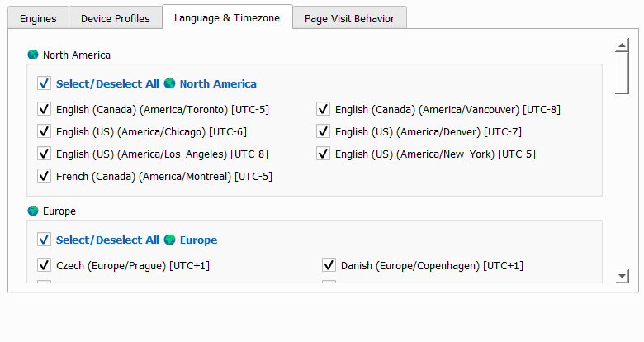The width and height of the screenshot is (644, 342).
Task: Go to Page Visit Behavior tab
Action: [349, 18]
